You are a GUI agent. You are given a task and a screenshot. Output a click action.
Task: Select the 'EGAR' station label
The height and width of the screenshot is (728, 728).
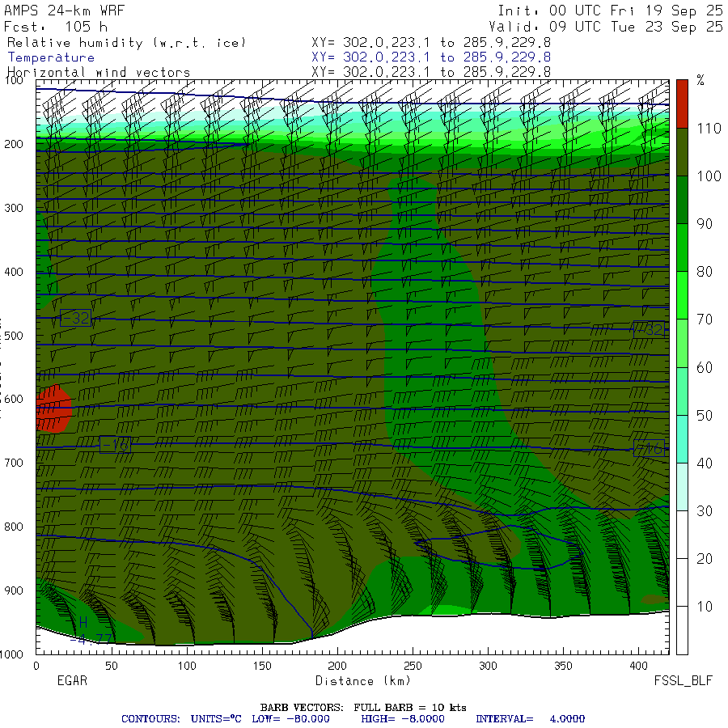pos(72,681)
